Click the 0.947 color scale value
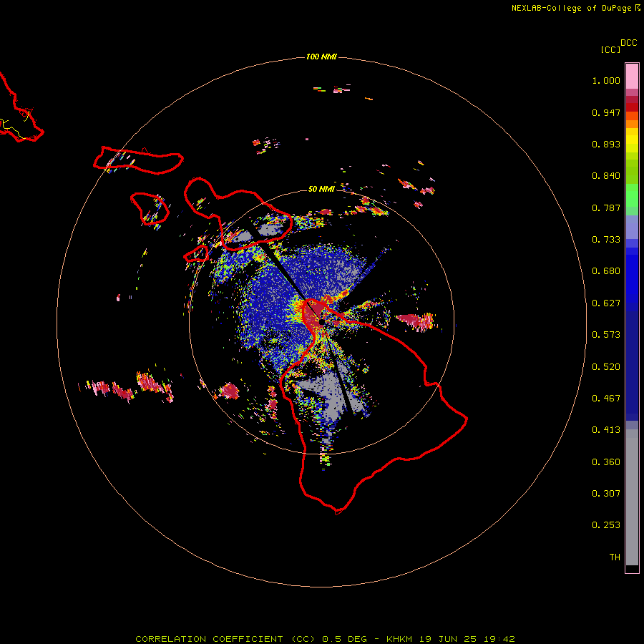The width and height of the screenshot is (644, 644). [606, 112]
